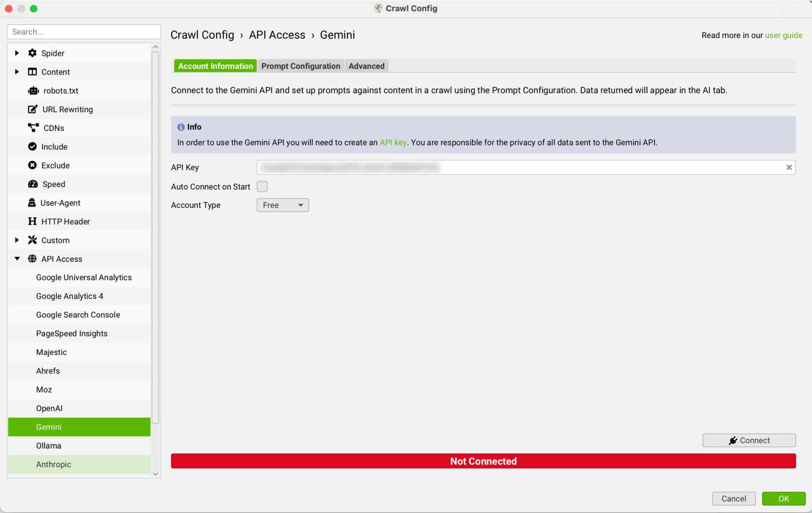
Task: Click the Include settings icon
Action: pos(33,146)
